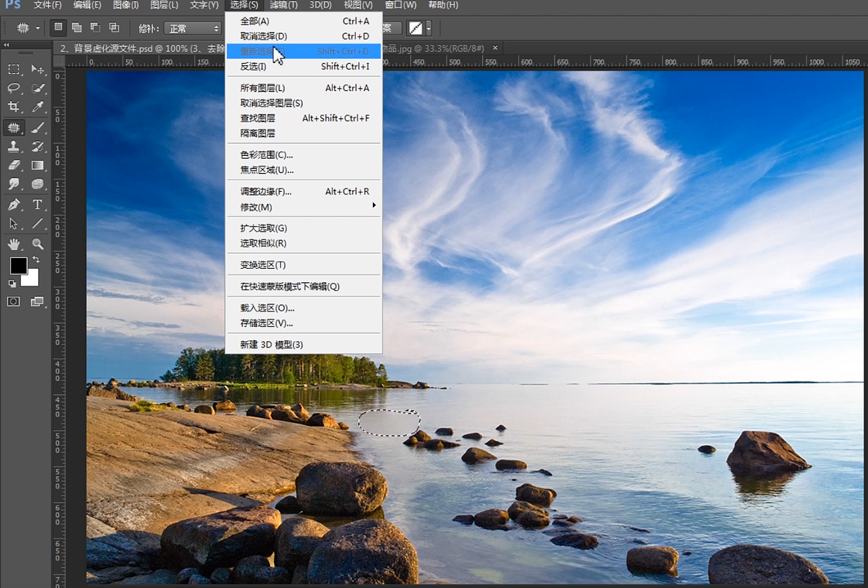The width and height of the screenshot is (868, 588).
Task: Open 调整边缘(F)... dialog
Action: coord(304,191)
